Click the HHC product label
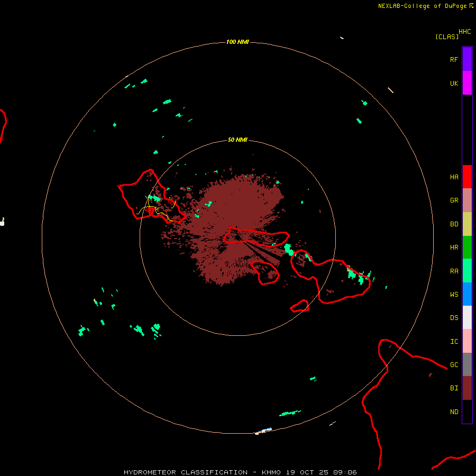 (x=464, y=32)
